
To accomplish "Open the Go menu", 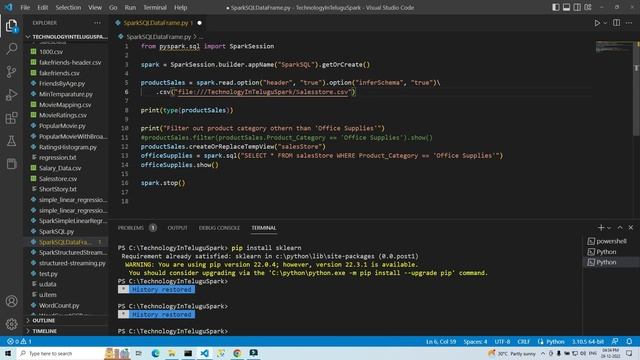I will pos(113,7).
